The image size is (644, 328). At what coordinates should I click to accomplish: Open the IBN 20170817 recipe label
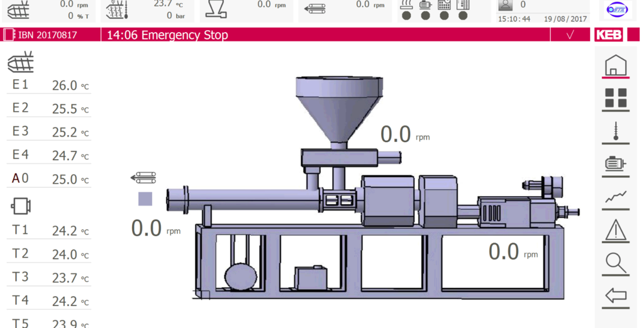(x=42, y=35)
